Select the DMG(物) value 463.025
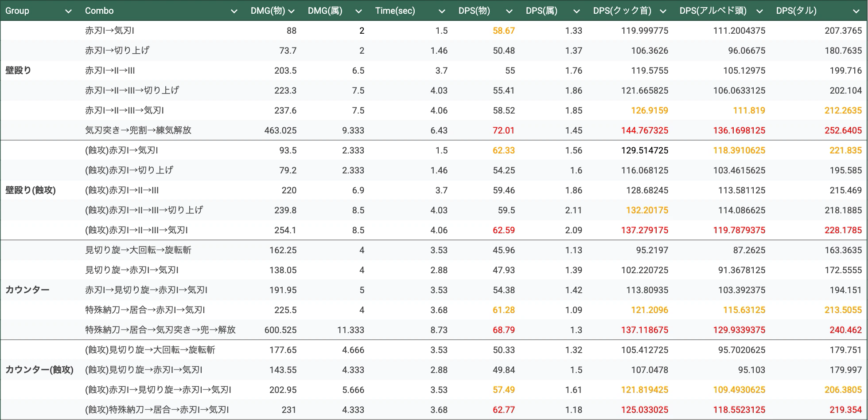The image size is (868, 420). [280, 130]
